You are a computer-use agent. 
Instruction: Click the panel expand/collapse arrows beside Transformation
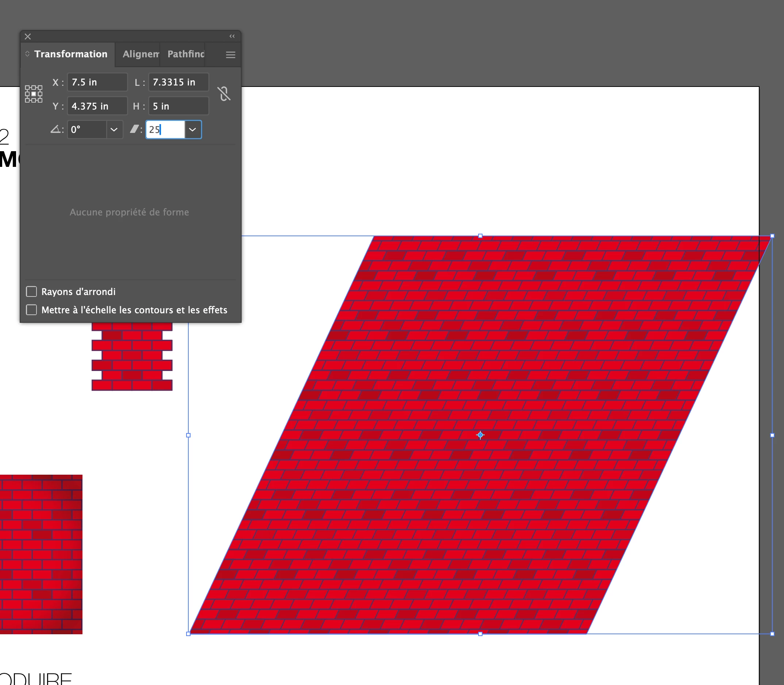27,54
